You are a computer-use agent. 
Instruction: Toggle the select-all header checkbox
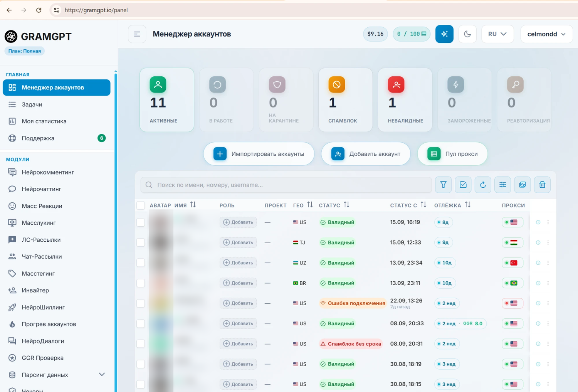tap(141, 205)
